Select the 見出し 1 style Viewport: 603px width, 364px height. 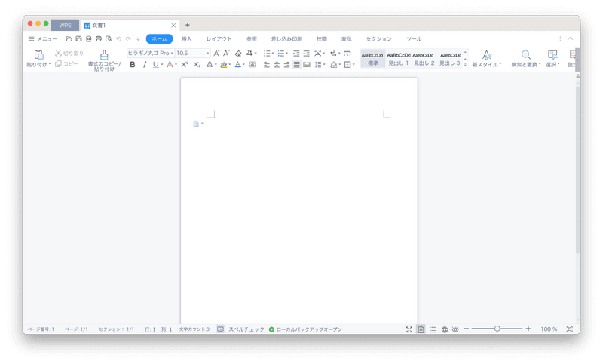coord(399,59)
